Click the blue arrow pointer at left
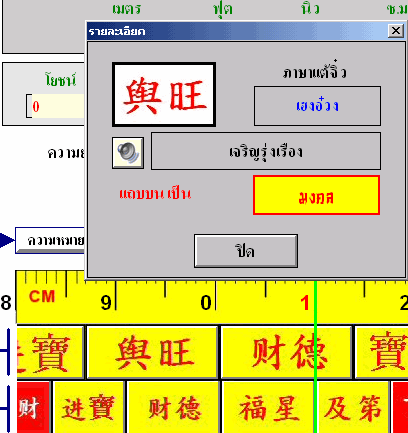Screen dimensions: 408x433 7,240
